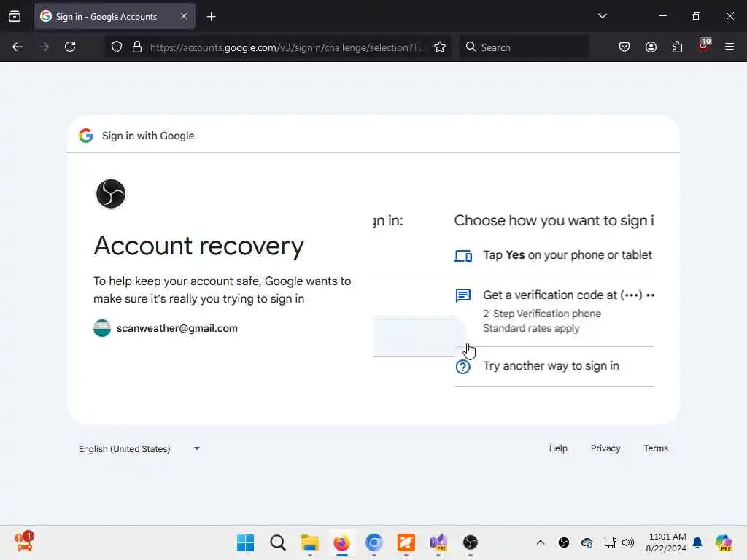The height and width of the screenshot is (560, 747).
Task: Choose Get a verification code option
Action: (x=554, y=311)
